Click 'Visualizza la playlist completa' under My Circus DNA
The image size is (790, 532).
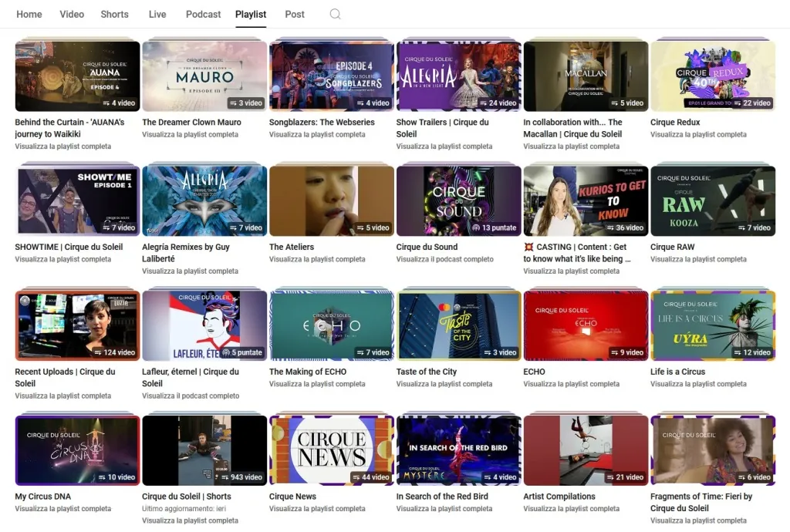pyautogui.click(x=63, y=509)
